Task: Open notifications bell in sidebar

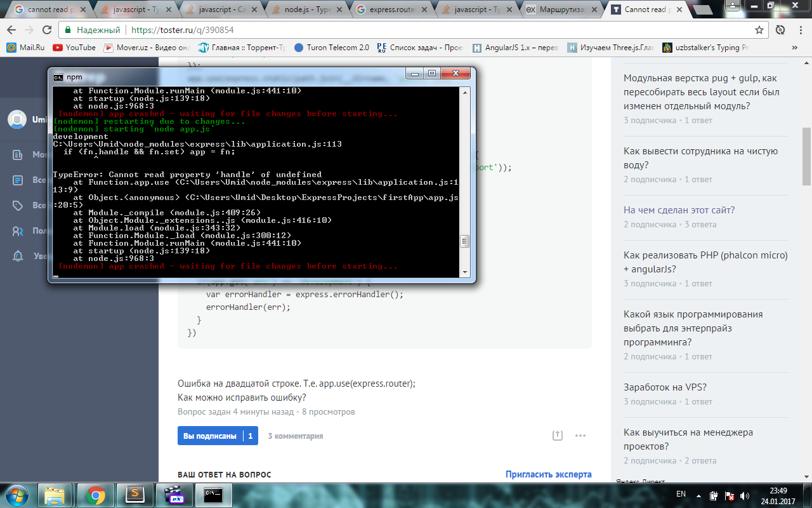Action: pos(19,257)
